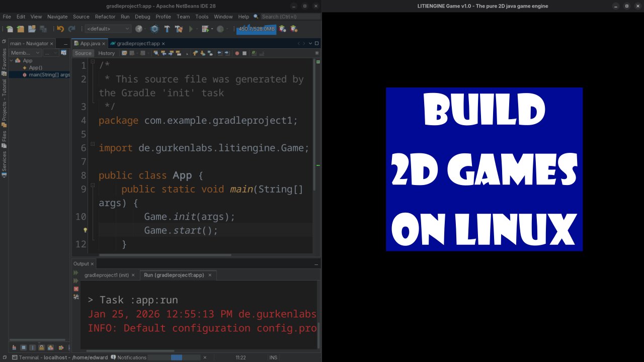
Task: Switch editor to Source view
Action: [83, 53]
